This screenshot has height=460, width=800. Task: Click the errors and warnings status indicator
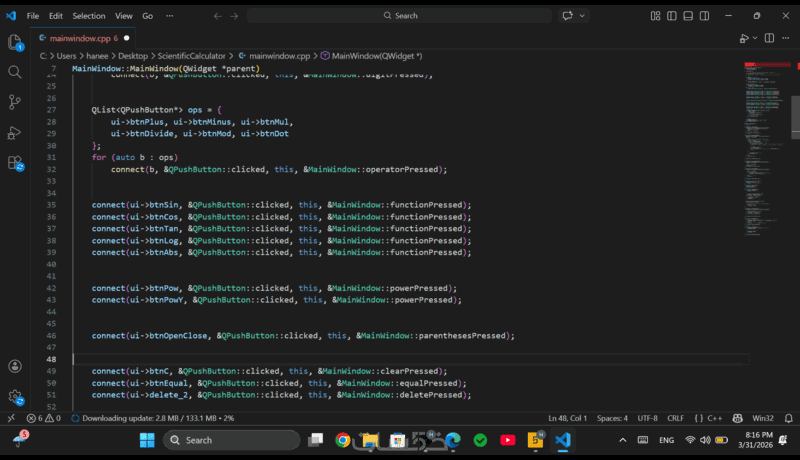pyautogui.click(x=44, y=418)
